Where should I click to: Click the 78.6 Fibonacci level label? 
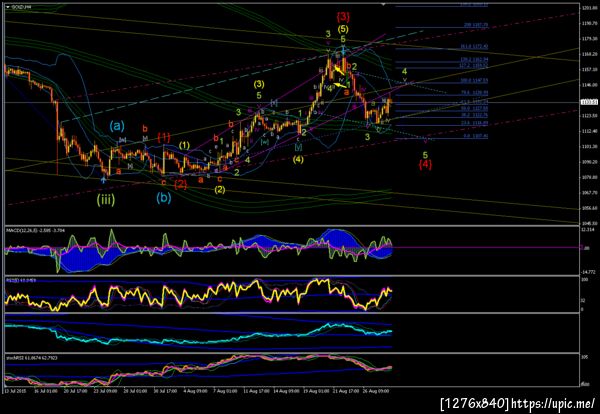tap(476, 93)
